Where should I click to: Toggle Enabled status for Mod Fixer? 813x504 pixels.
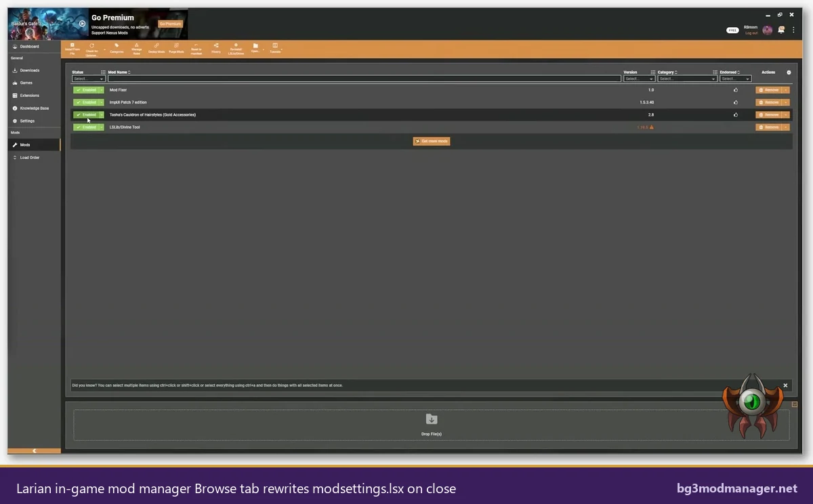click(85, 89)
